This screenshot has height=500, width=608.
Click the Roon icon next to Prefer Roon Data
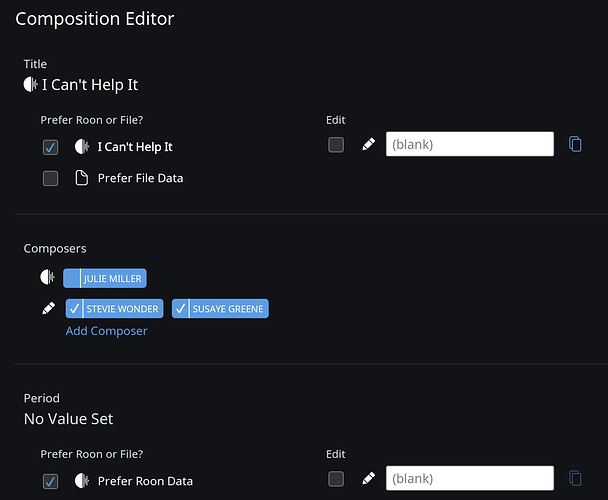pos(82,481)
